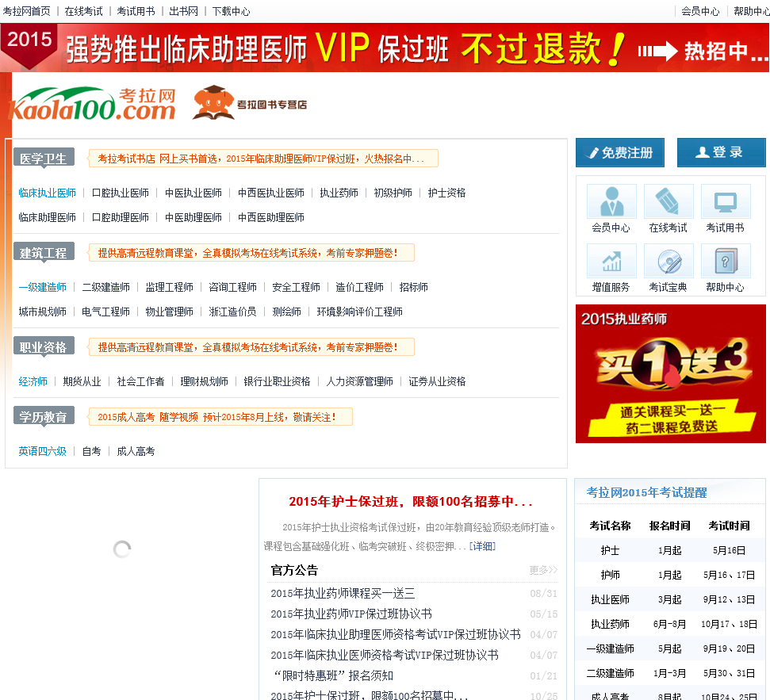This screenshot has width=770, height=700.
Task: Open the 2015年护士保过班 red headline
Action: coord(411,501)
